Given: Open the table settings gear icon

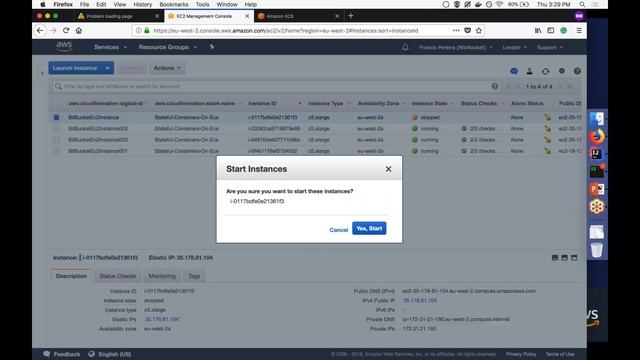Looking at the screenshot, I should pyautogui.click(x=562, y=71).
